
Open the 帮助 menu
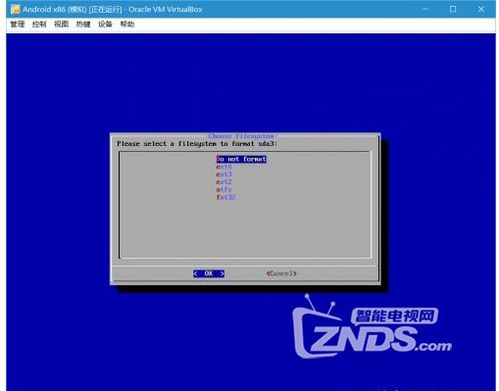tap(127, 24)
